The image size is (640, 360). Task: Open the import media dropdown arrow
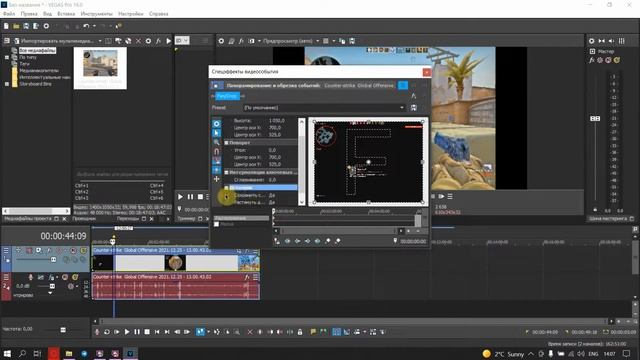tap(100, 41)
